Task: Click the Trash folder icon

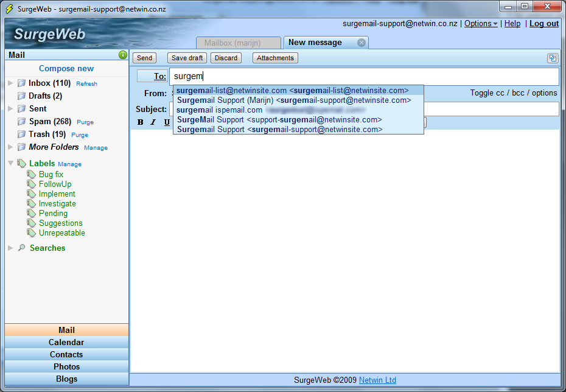Action: coord(21,135)
